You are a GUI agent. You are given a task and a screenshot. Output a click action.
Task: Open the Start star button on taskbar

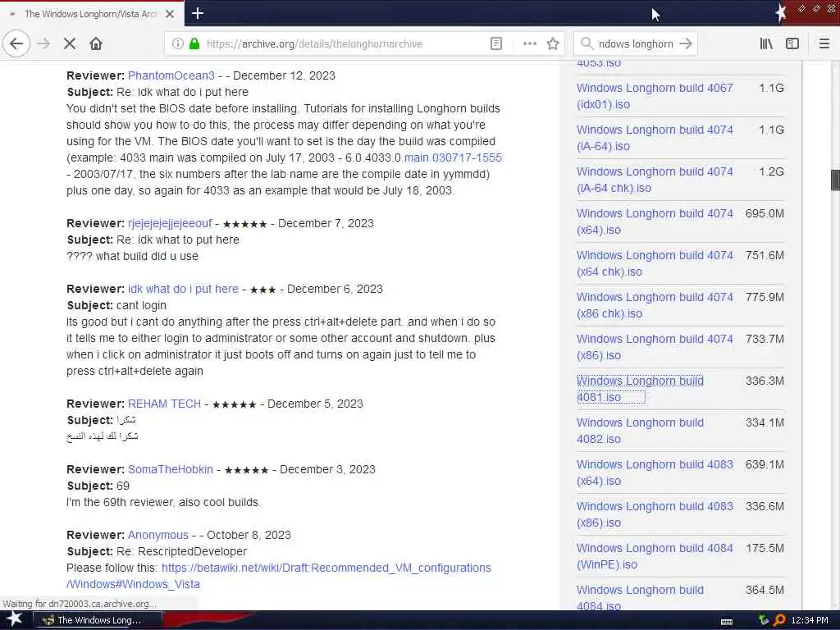[x=14, y=619]
